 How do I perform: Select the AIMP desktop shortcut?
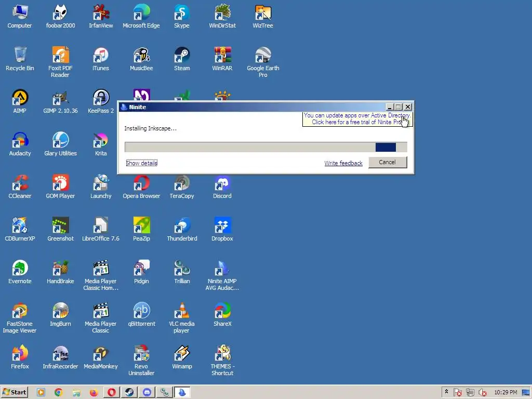click(20, 101)
